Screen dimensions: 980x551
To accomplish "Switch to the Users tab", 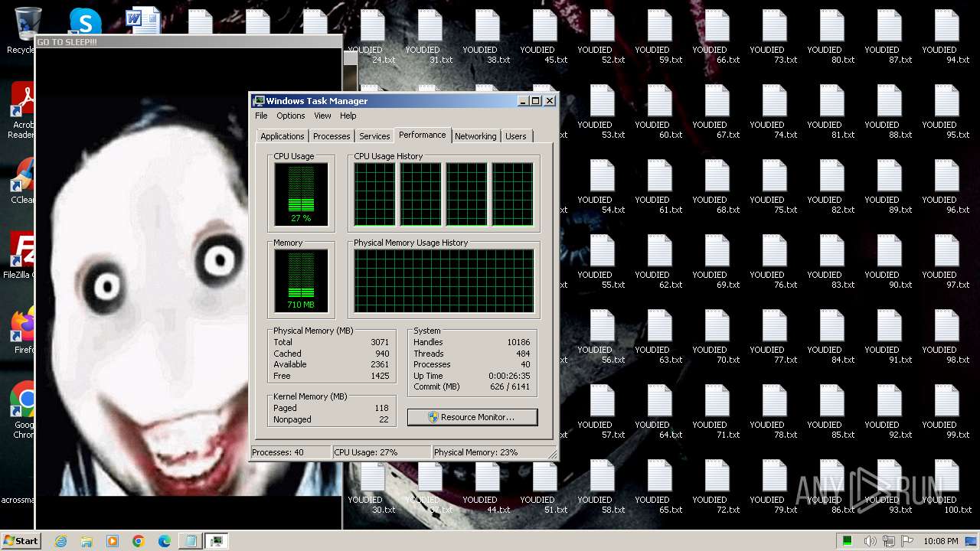I will click(516, 136).
